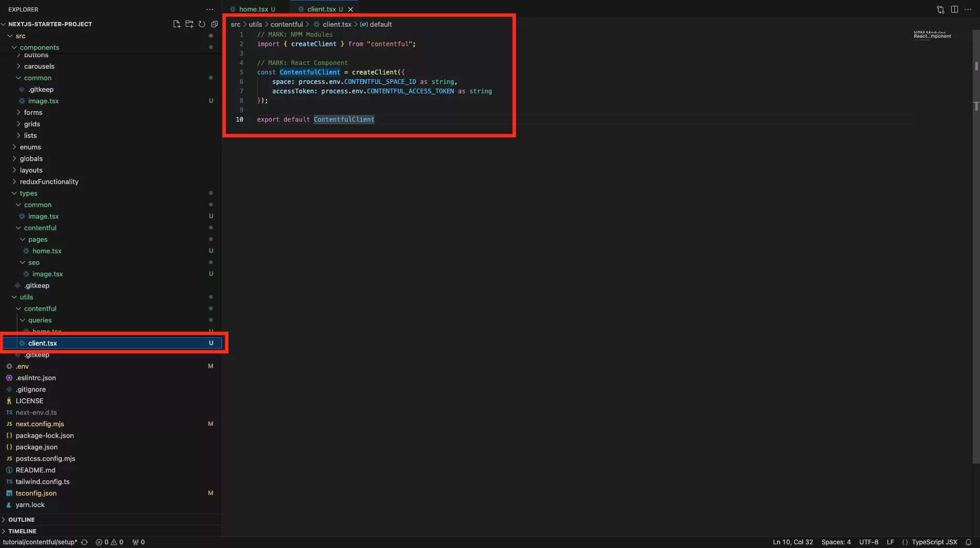Collapse the types folder
This screenshot has height=548, width=980.
click(28, 194)
